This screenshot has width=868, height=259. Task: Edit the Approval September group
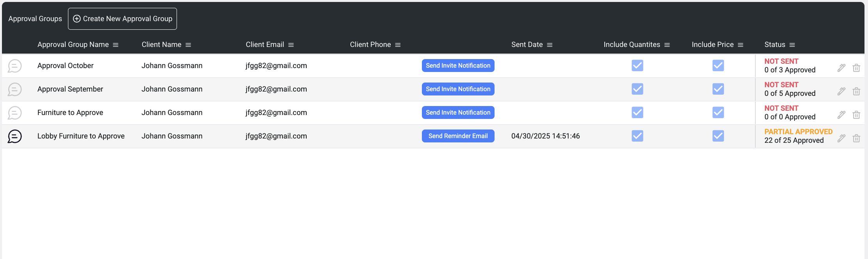click(841, 92)
